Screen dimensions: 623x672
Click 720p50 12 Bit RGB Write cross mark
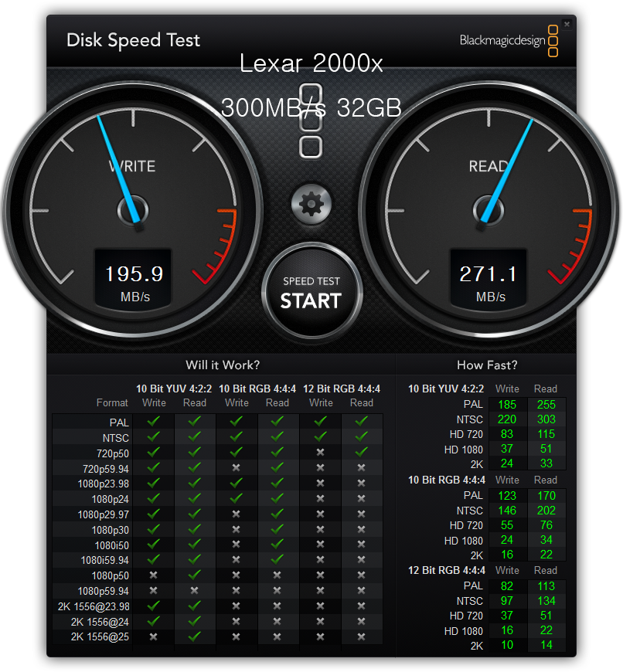point(321,453)
